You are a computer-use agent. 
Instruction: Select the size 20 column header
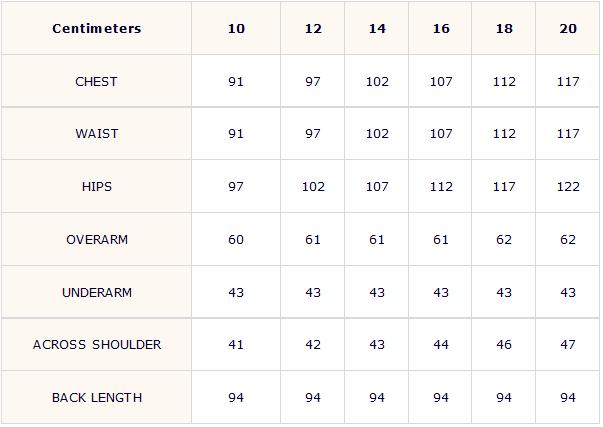coord(568,28)
